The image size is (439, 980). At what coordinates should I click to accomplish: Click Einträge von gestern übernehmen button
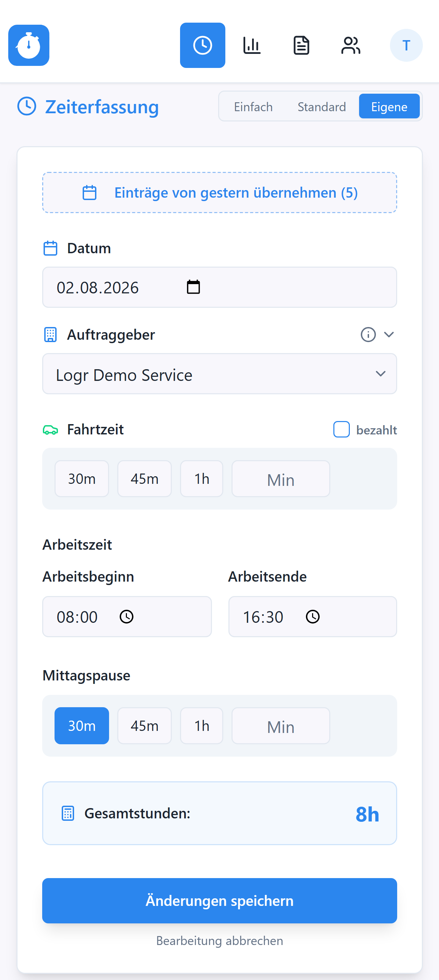click(220, 192)
